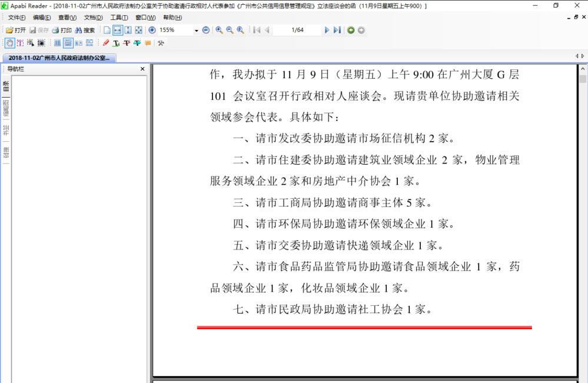Open the 文档(D) menu
Image resolution: width=588 pixels, height=383 pixels.
coord(93,18)
